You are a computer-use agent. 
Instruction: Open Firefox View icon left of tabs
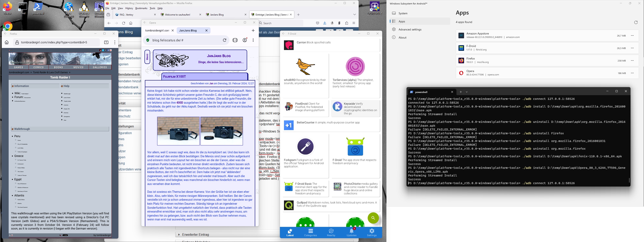click(x=108, y=15)
